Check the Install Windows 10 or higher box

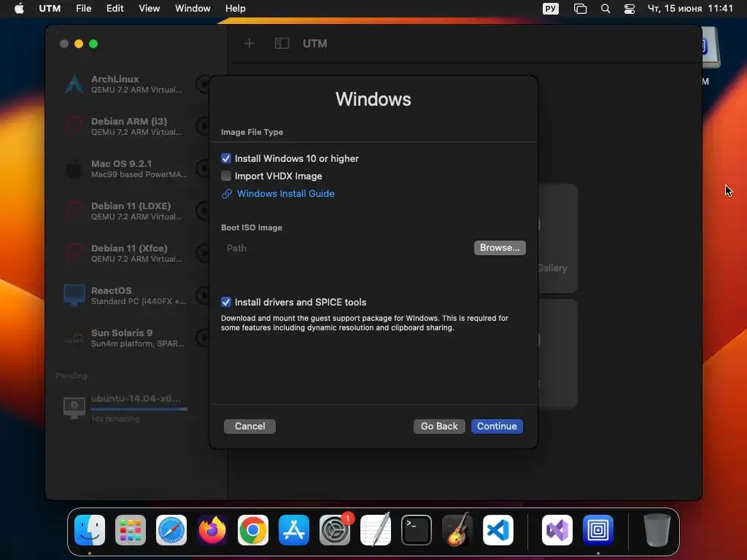point(226,158)
